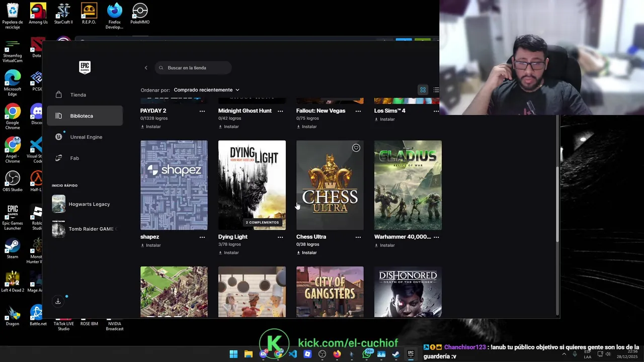Open File Explorer from the taskbar
644x362 pixels.
pyautogui.click(x=248, y=354)
